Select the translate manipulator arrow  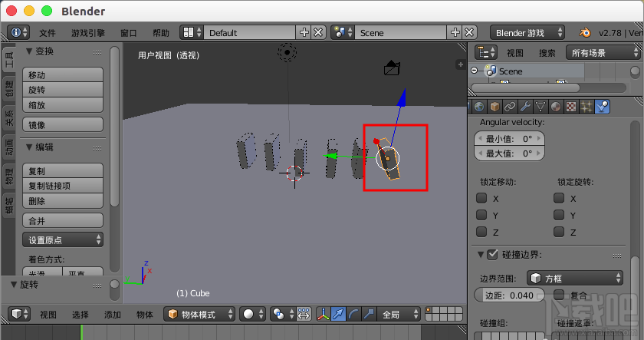(x=338, y=315)
